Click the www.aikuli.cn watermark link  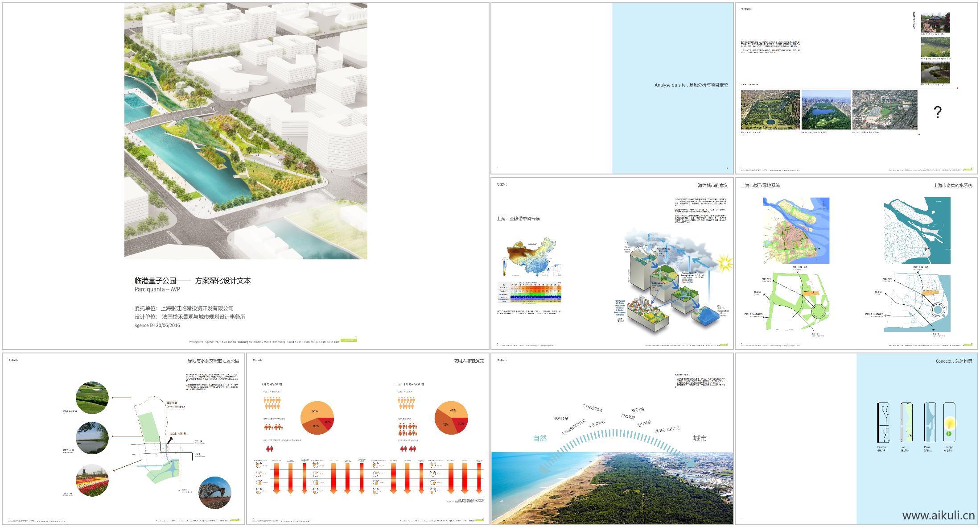(x=938, y=516)
